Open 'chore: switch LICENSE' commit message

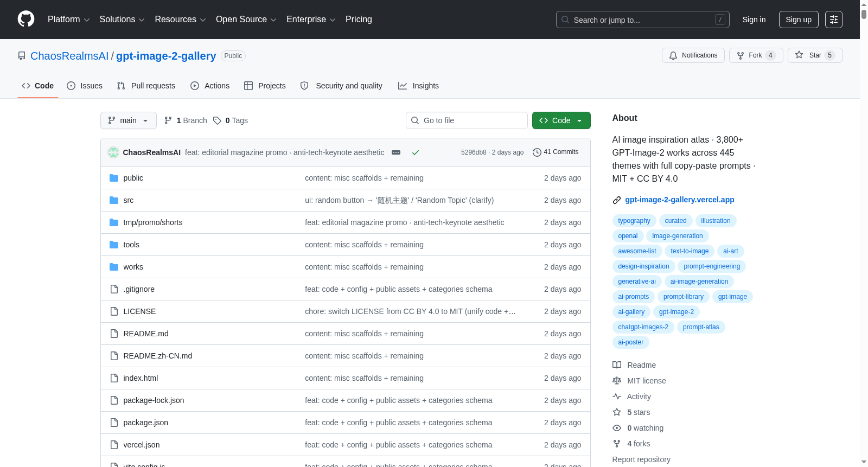click(410, 311)
